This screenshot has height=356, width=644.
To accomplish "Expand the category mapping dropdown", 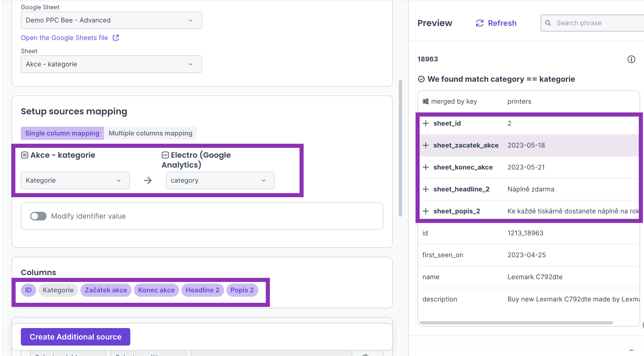I will (x=220, y=180).
